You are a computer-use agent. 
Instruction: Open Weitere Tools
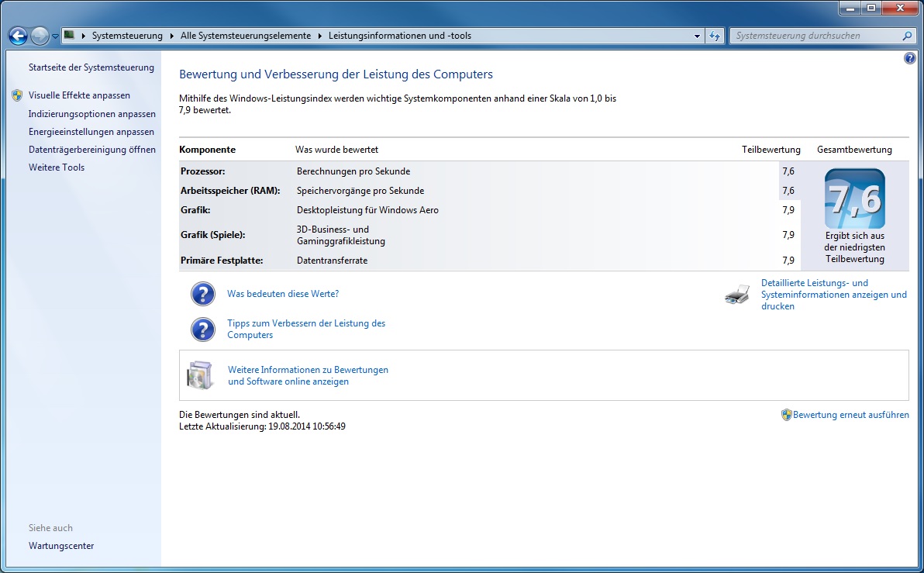(57, 167)
